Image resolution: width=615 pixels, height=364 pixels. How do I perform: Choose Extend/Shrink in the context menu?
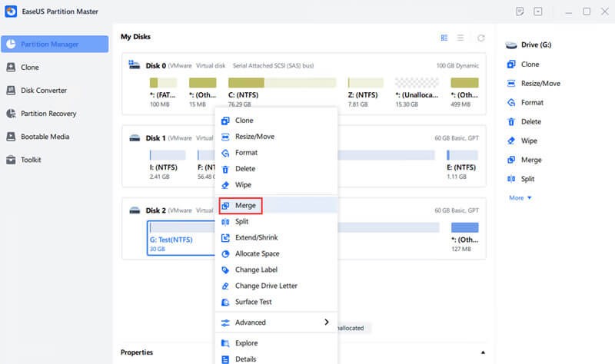[276, 237]
